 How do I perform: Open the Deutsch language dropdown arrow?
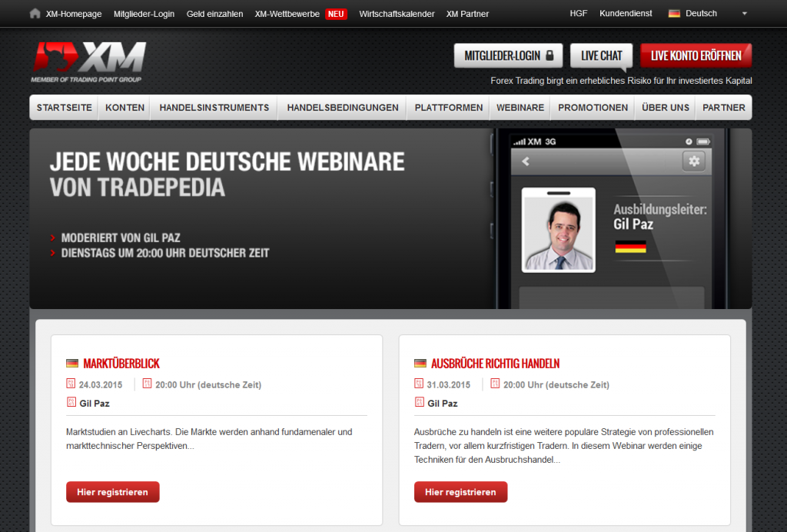[744, 14]
